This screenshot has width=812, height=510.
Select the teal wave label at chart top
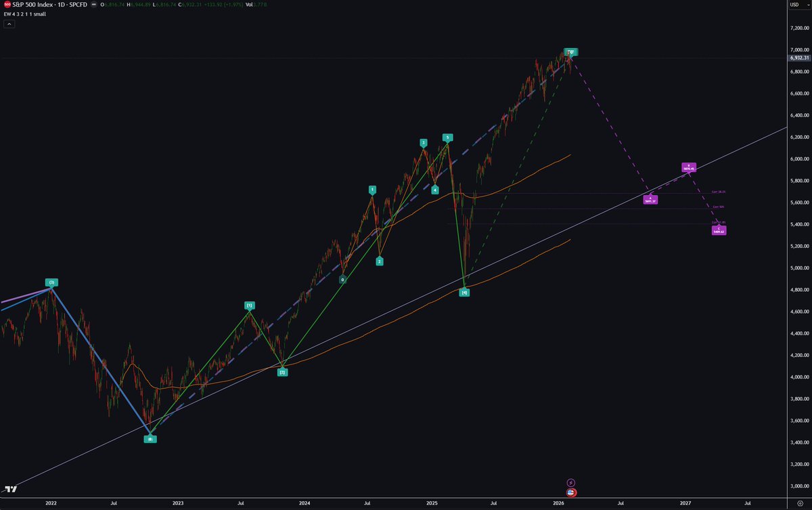coord(571,51)
